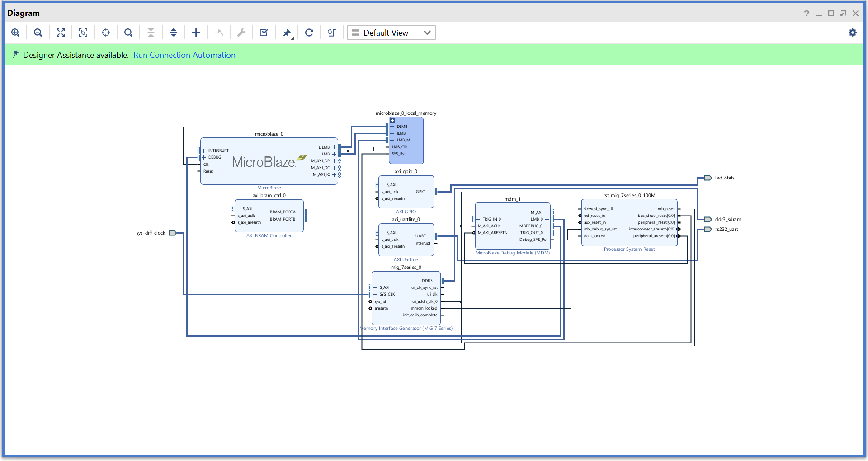Select the 'AXI GPIO' block label
Screen dimensions: 868x461
[x=406, y=212]
